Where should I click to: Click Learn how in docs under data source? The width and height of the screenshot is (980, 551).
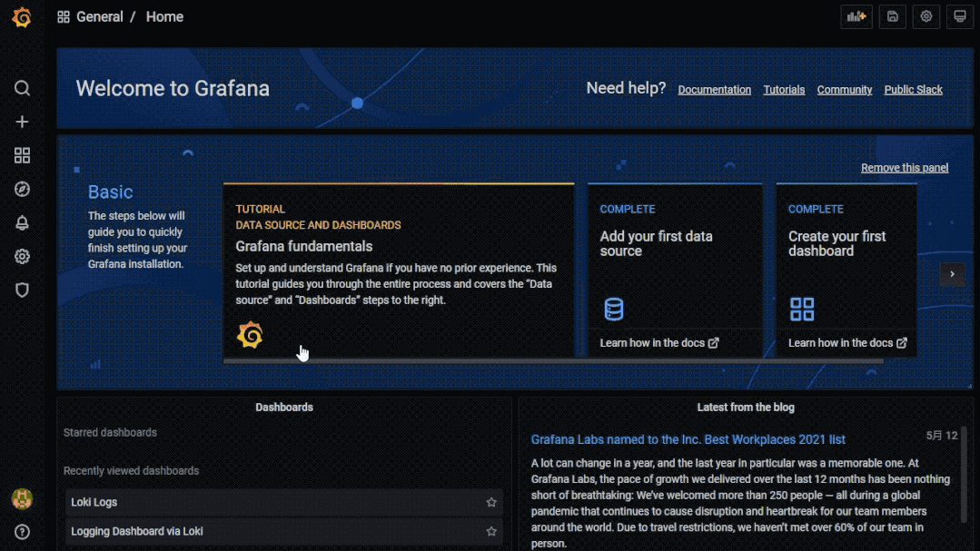coord(659,343)
